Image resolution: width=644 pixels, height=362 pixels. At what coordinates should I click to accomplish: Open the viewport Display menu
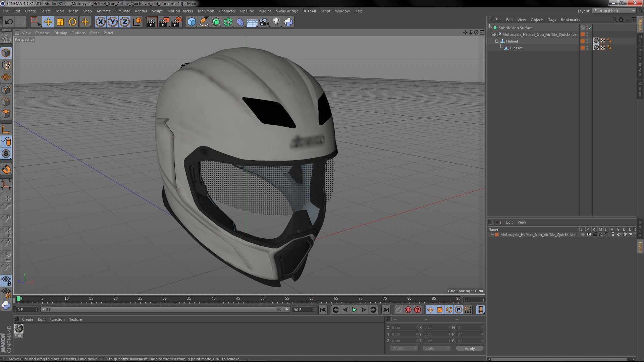point(60,33)
